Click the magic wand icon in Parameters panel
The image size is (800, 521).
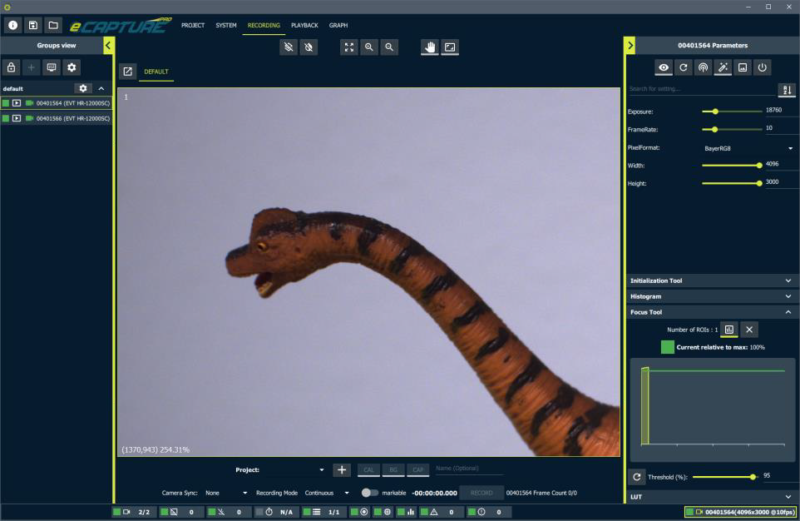point(722,67)
